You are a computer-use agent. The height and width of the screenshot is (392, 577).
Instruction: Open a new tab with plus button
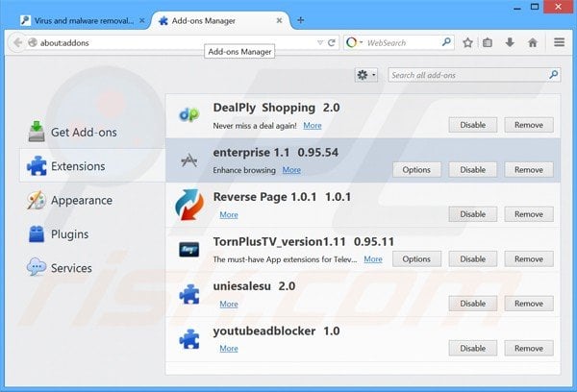click(x=301, y=20)
